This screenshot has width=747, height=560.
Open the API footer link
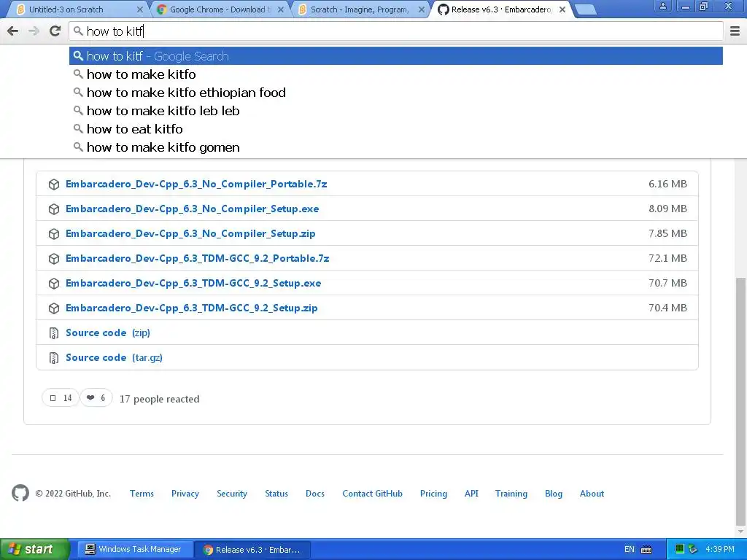click(471, 494)
